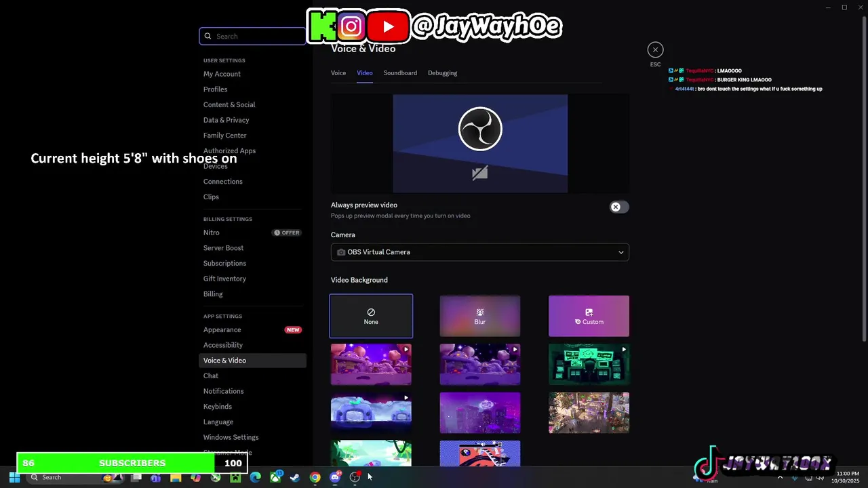Image resolution: width=868 pixels, height=488 pixels.
Task: Open Language settings
Action: 252,422
